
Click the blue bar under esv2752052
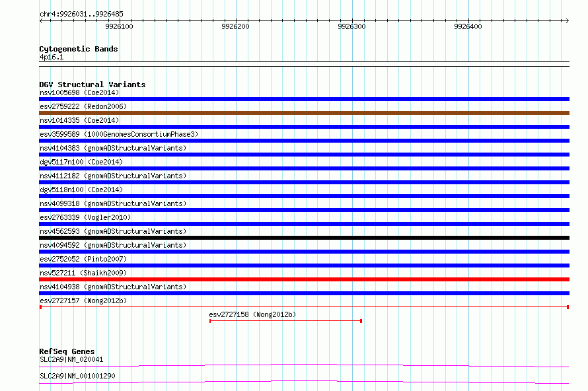[x=304, y=266]
